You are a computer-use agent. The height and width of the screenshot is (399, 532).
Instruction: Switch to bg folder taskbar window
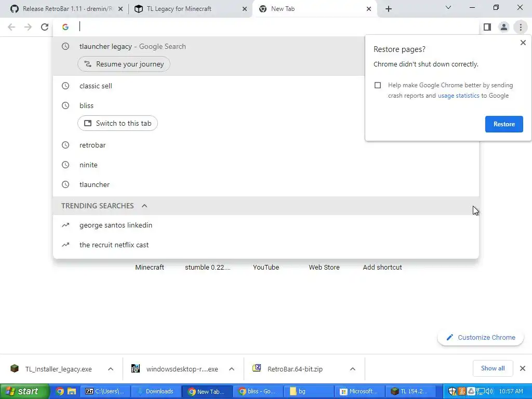309,392
